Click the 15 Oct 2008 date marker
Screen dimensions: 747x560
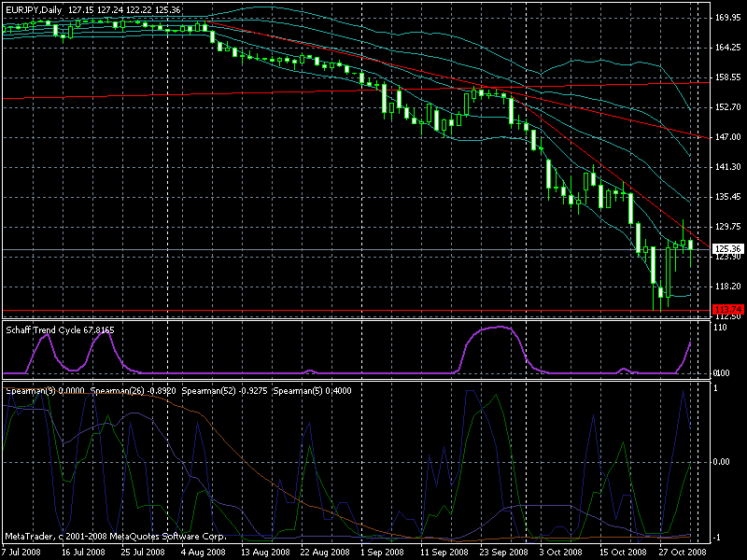[623, 553]
